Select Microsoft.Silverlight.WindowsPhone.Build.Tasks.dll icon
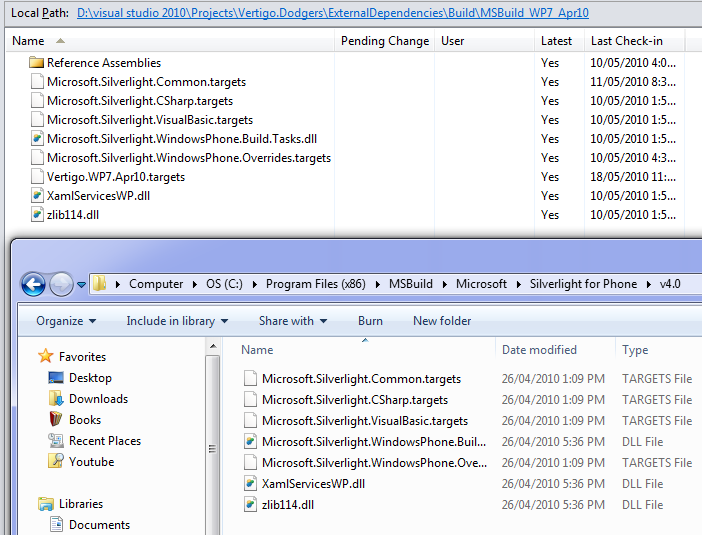Screen dimensions: 702x535 [x=38, y=139]
